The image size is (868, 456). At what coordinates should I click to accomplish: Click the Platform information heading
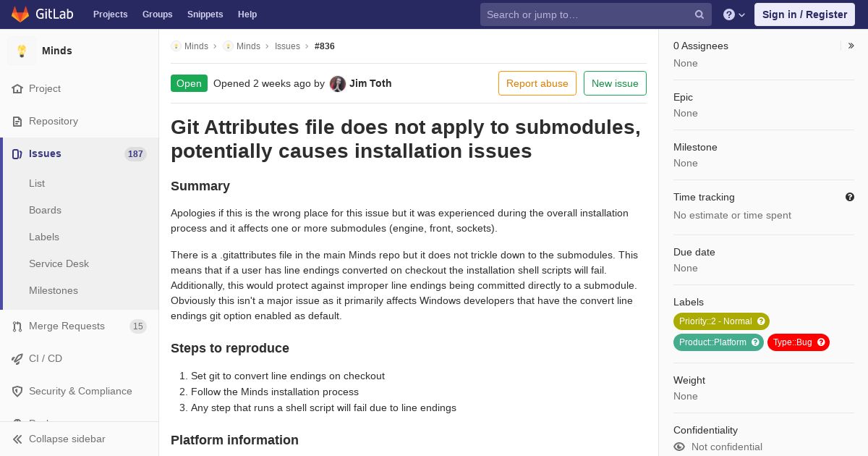pos(234,440)
